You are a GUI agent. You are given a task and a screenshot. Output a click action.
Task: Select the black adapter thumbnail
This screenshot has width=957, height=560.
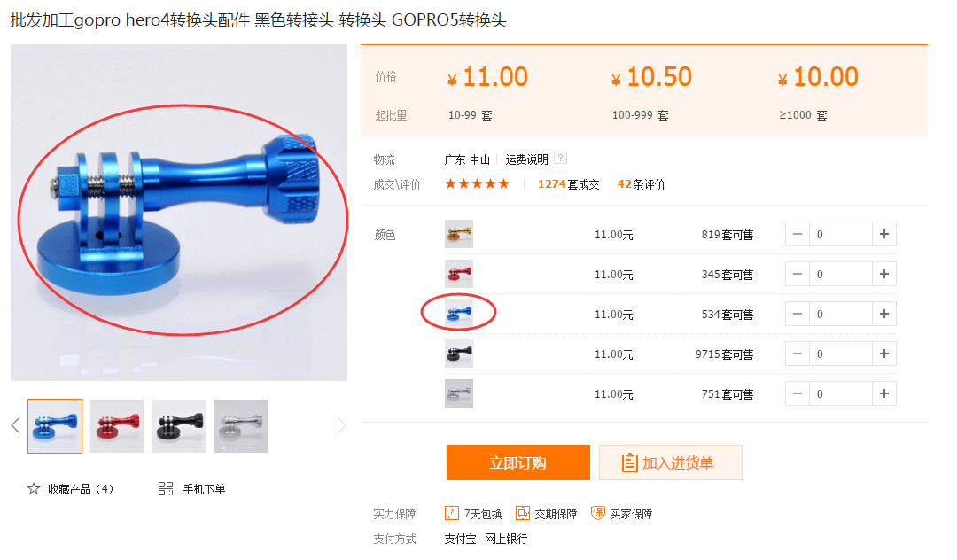179,426
